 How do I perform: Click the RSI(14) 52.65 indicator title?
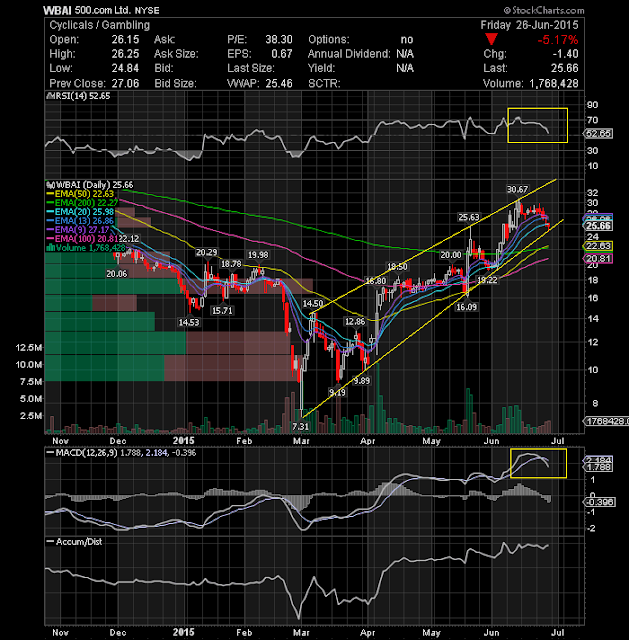point(79,96)
